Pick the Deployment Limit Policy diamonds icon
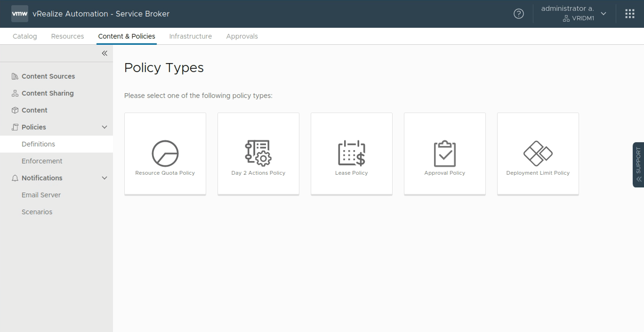Screen dimensions: 644x332 click(538, 153)
